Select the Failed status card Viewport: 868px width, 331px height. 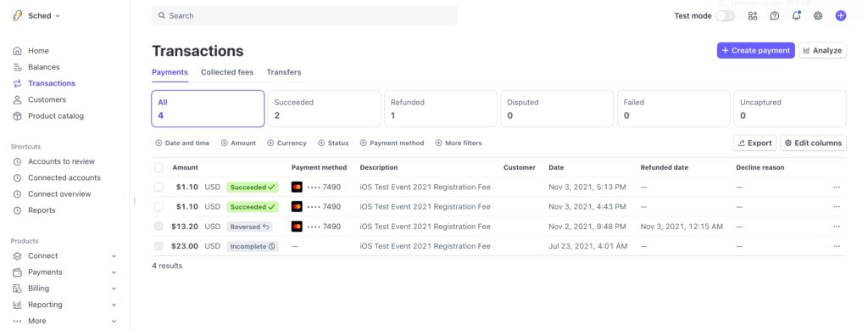click(674, 109)
